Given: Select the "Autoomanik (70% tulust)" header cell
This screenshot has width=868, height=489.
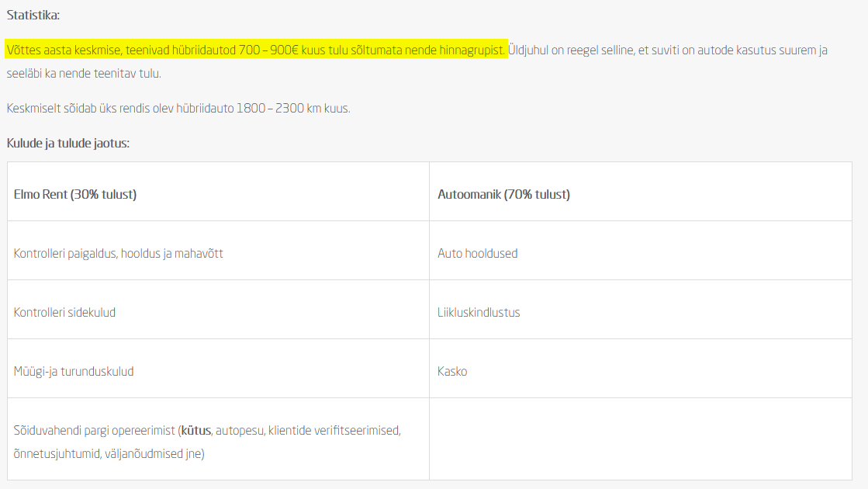Looking at the screenshot, I should tap(503, 194).
